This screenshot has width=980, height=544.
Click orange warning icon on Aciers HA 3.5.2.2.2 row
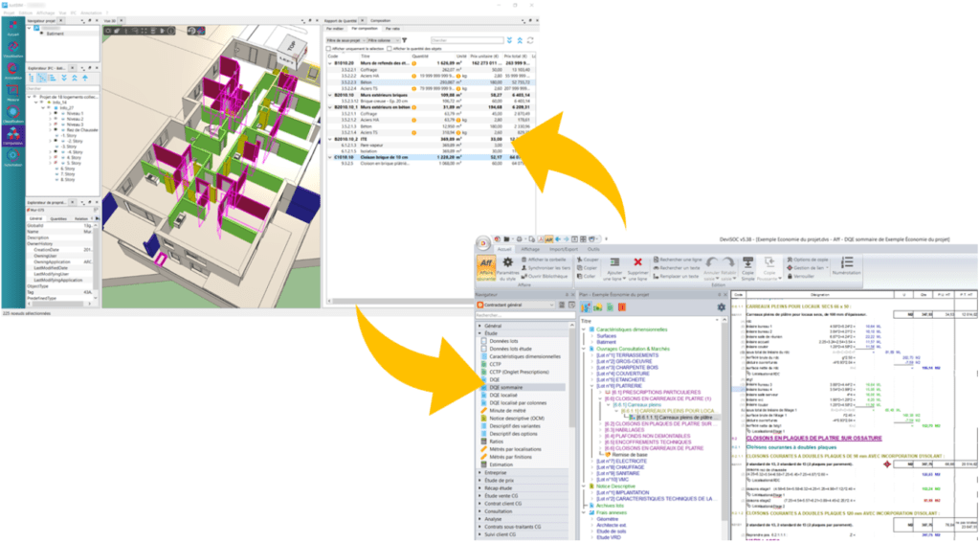[413, 76]
